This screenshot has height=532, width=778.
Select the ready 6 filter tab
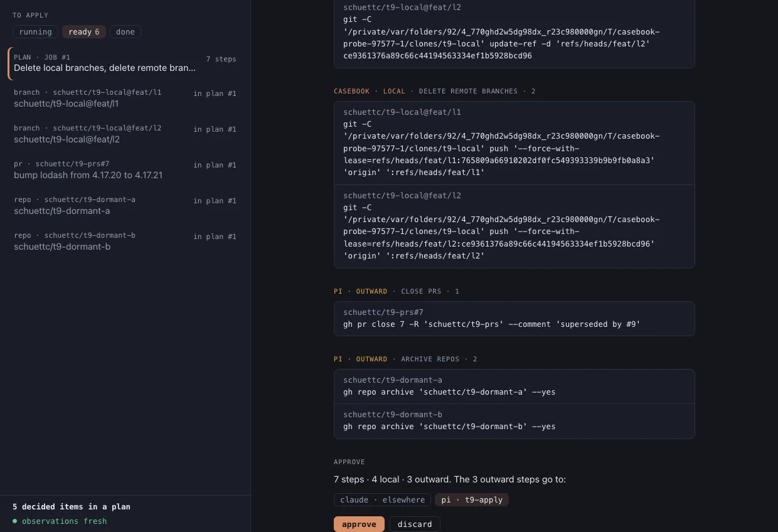point(84,32)
